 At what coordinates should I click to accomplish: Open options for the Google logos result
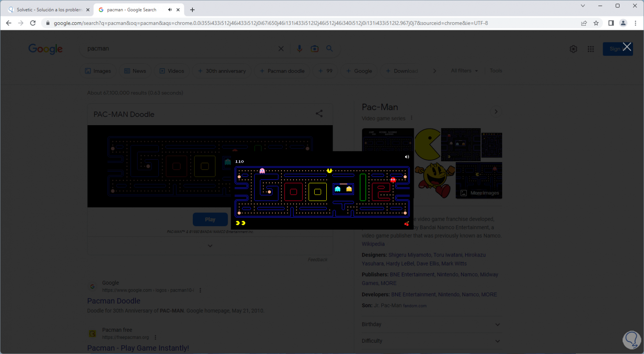pyautogui.click(x=200, y=290)
